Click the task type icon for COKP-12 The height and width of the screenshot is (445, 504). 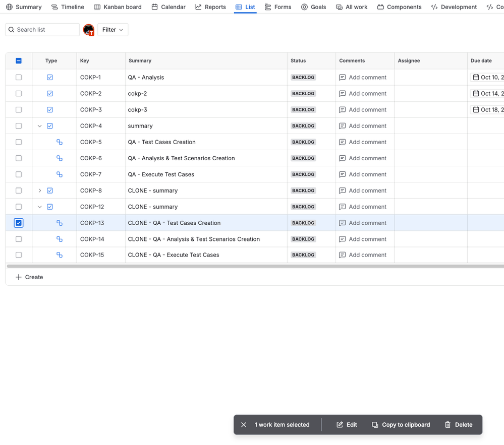[x=50, y=207]
